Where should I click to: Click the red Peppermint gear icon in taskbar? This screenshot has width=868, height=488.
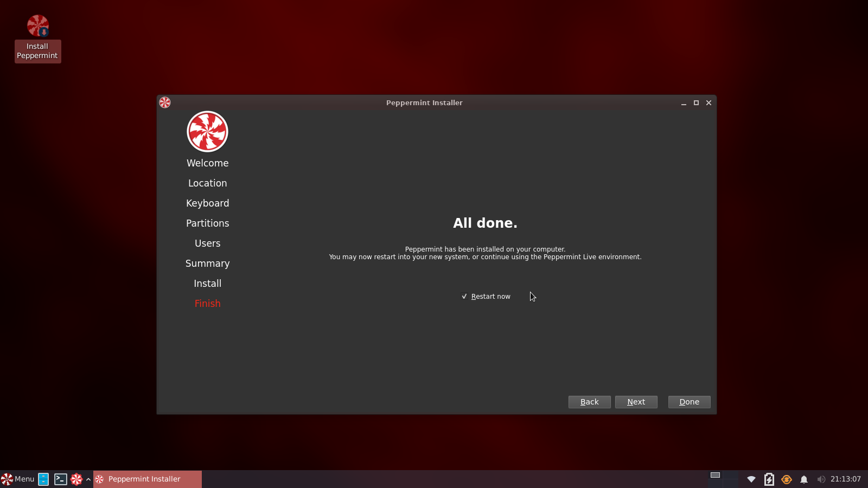point(76,479)
